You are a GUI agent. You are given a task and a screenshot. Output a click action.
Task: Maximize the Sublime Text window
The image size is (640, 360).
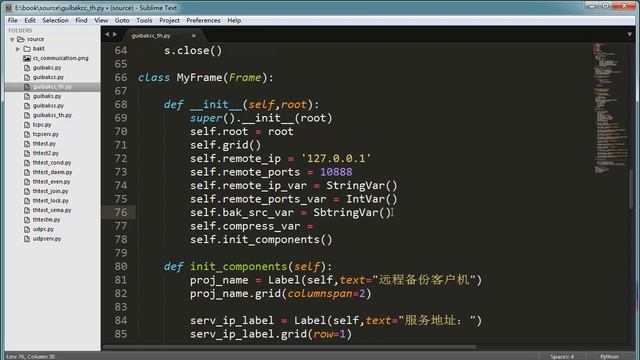605,6
